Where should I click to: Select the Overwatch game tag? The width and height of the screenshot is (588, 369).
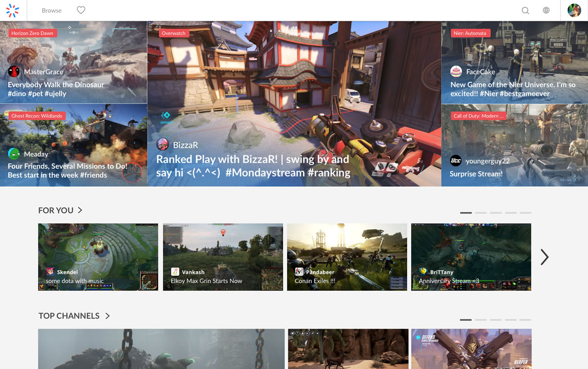[173, 33]
